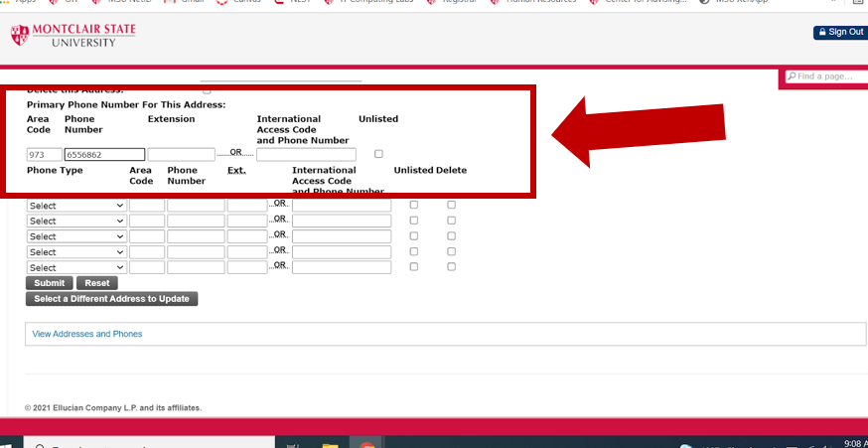The image size is (868, 448).
Task: Click the Chrome icon in the taskbar
Action: coord(366,444)
